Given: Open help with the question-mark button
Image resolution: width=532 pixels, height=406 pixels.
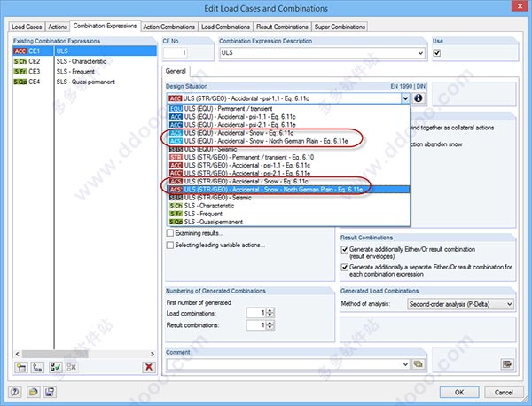Looking at the screenshot, I should coord(14,392).
